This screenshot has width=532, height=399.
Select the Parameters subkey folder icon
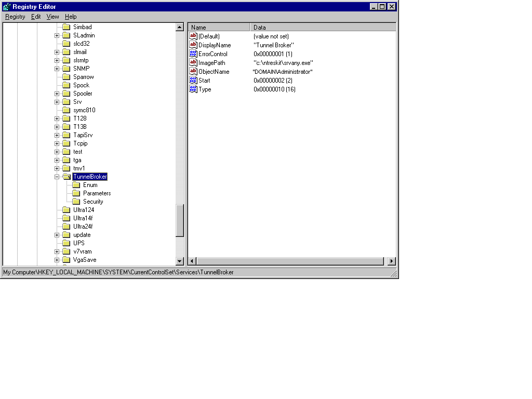click(x=76, y=193)
